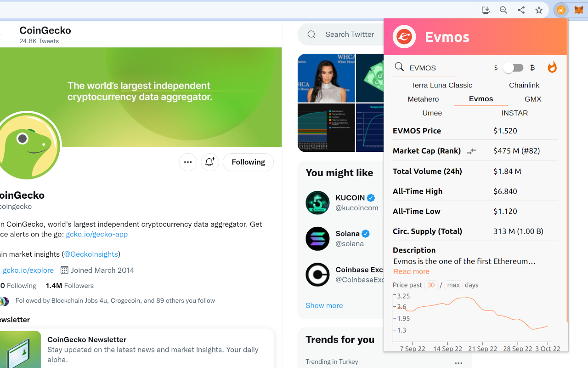The image size is (588, 368).
Task: Open the money bills media thumbnail
Action: tap(370, 78)
